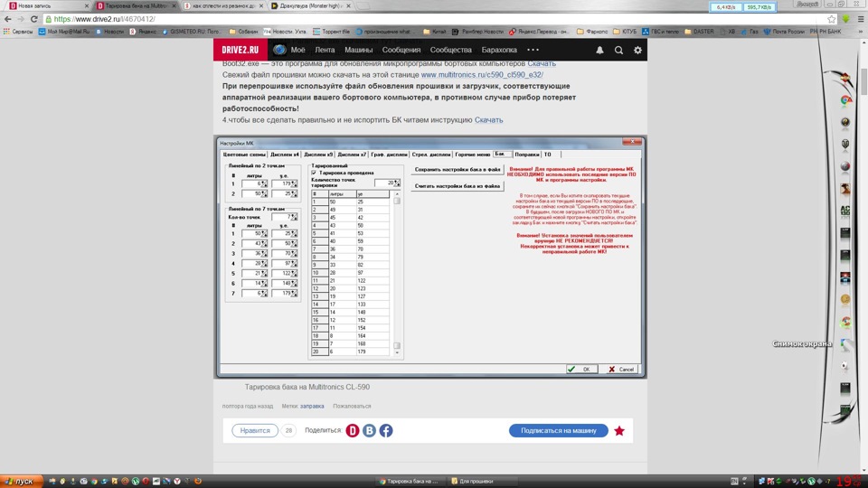Adjust у.е. spinner in 7-point row 5
The image size is (868, 488).
pos(294,273)
